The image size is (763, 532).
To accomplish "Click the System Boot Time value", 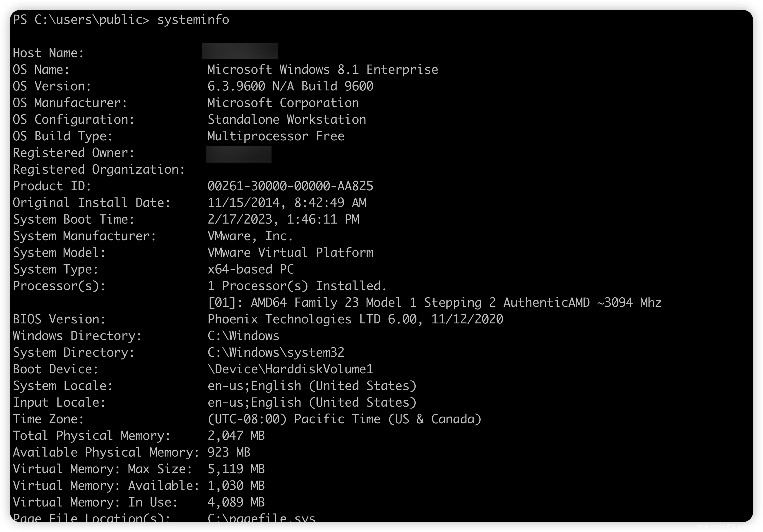I will [x=283, y=219].
